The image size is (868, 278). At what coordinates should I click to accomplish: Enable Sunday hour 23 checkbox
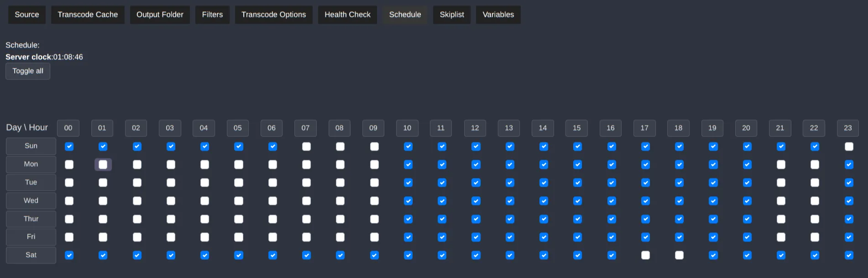pyautogui.click(x=849, y=147)
